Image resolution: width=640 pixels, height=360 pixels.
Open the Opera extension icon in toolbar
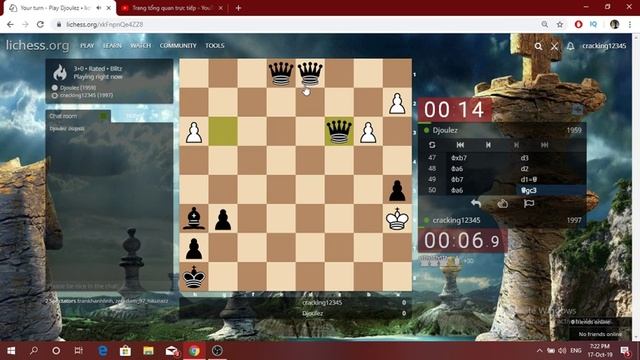(x=578, y=24)
